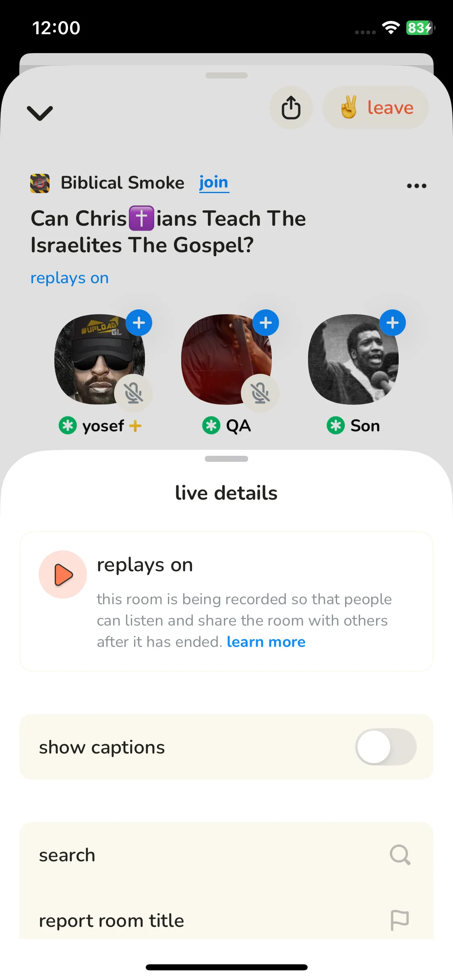Image resolution: width=453 pixels, height=980 pixels.
Task: Collapse room with down chevron
Action: point(40,113)
